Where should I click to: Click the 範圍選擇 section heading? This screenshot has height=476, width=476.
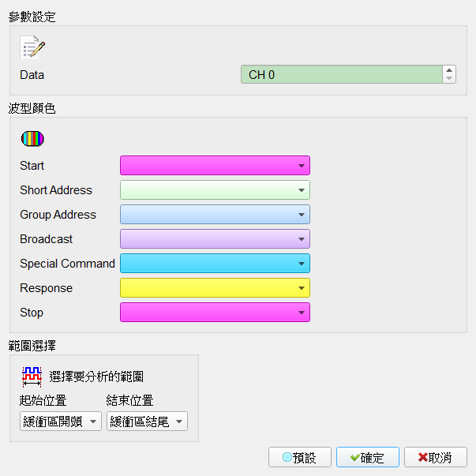pos(32,346)
